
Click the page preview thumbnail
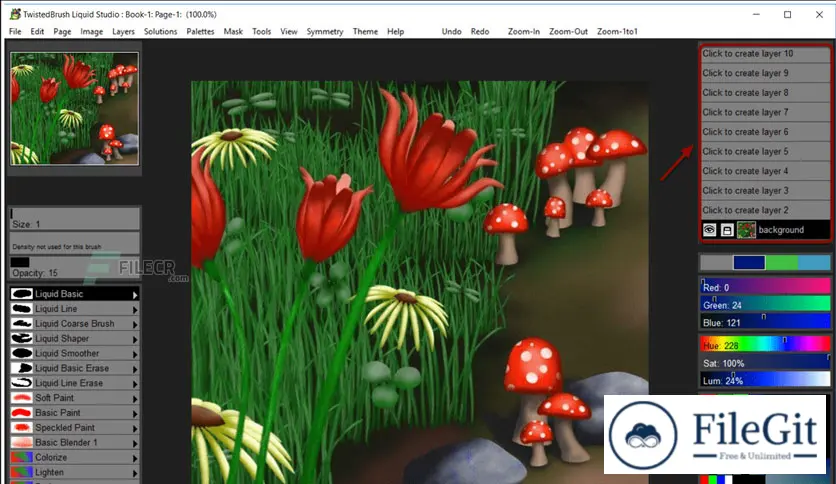coord(75,108)
